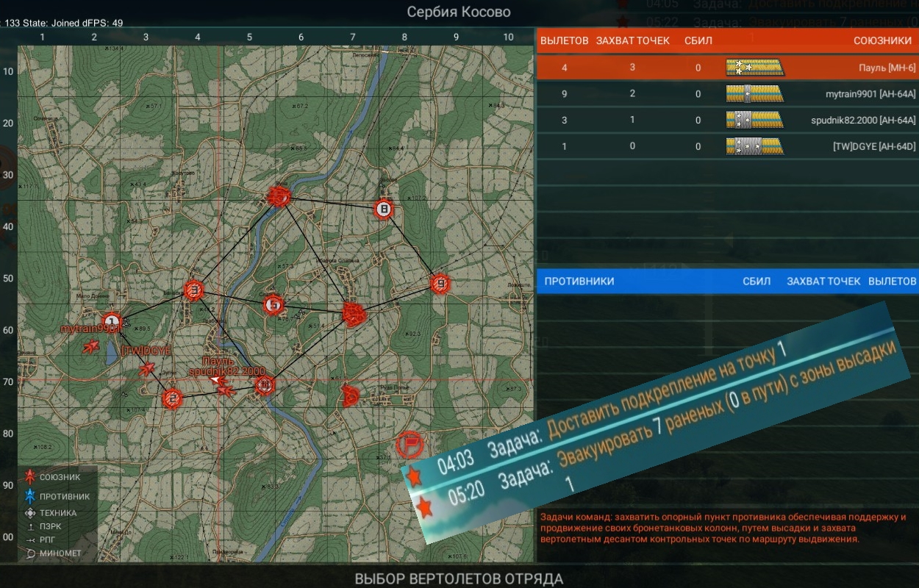Click grid column label 10 above map
Viewport: 919px width, 588px height.
click(508, 37)
